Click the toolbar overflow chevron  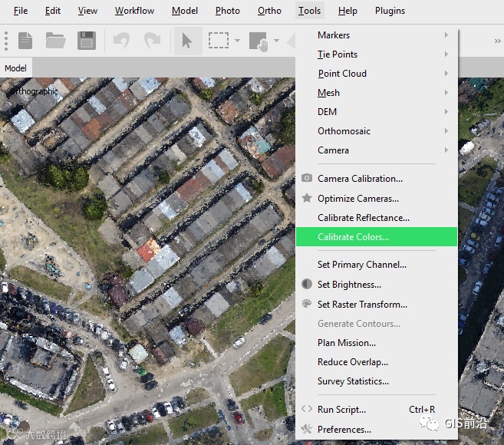pos(497,41)
